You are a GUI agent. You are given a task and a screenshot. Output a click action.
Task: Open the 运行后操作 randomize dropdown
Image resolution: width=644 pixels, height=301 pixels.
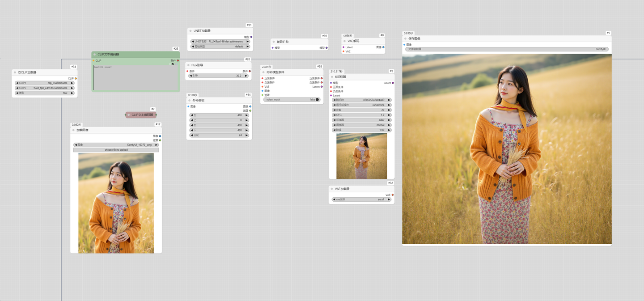pyautogui.click(x=362, y=105)
